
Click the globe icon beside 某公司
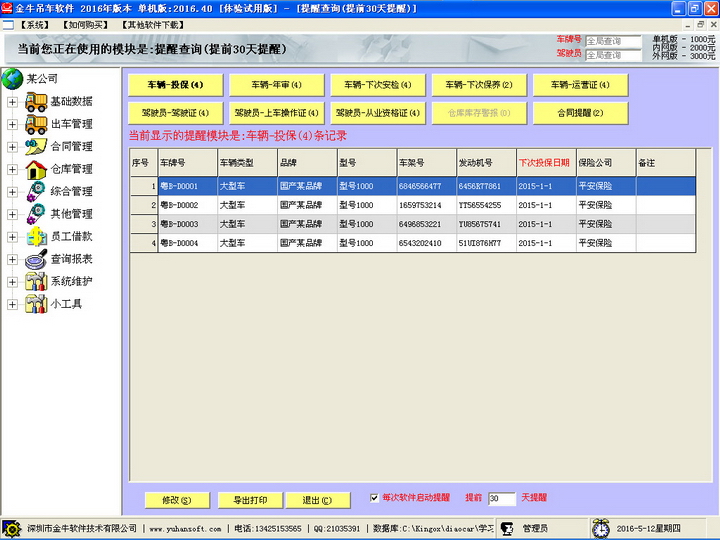click(x=13, y=79)
